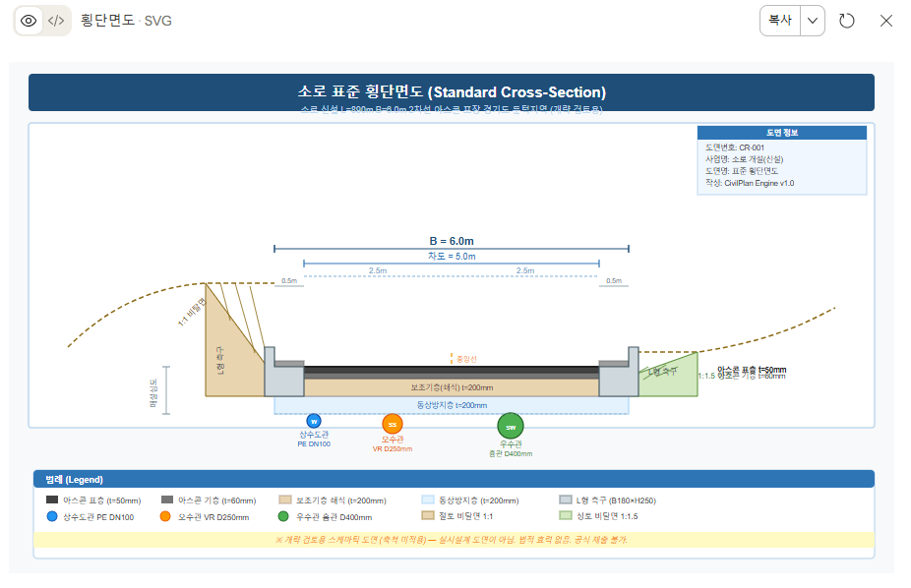Click the 횡단면도 · SVG title text
Viewport: 911px width, 588px height.
[126, 21]
